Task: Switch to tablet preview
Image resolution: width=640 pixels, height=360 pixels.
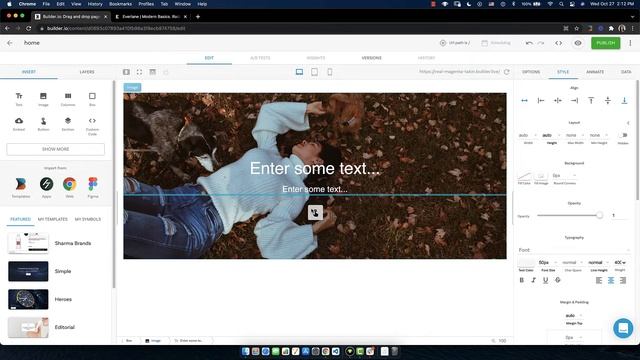Action: click(x=314, y=72)
